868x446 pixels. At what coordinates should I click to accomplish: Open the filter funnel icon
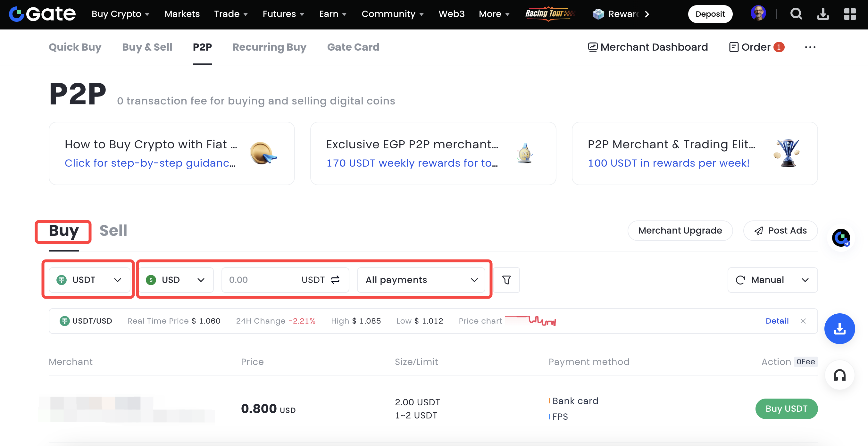(506, 280)
